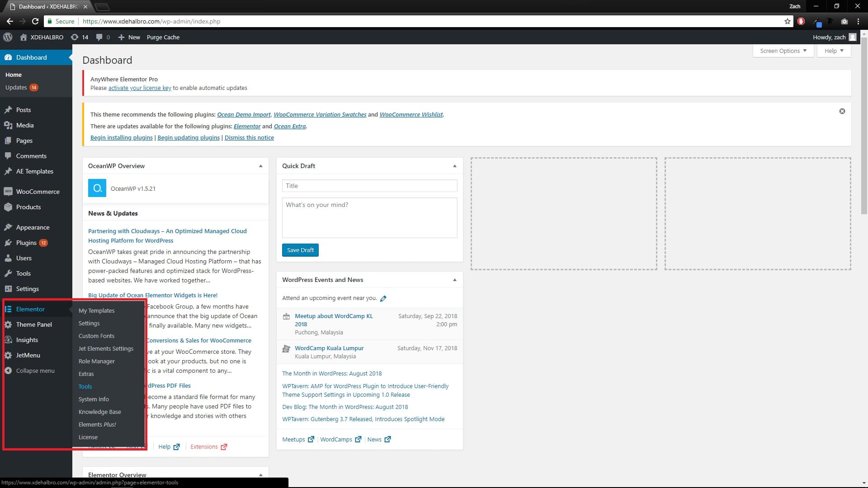This screenshot has width=868, height=488.
Task: Open the activate your license key link
Action: point(140,88)
